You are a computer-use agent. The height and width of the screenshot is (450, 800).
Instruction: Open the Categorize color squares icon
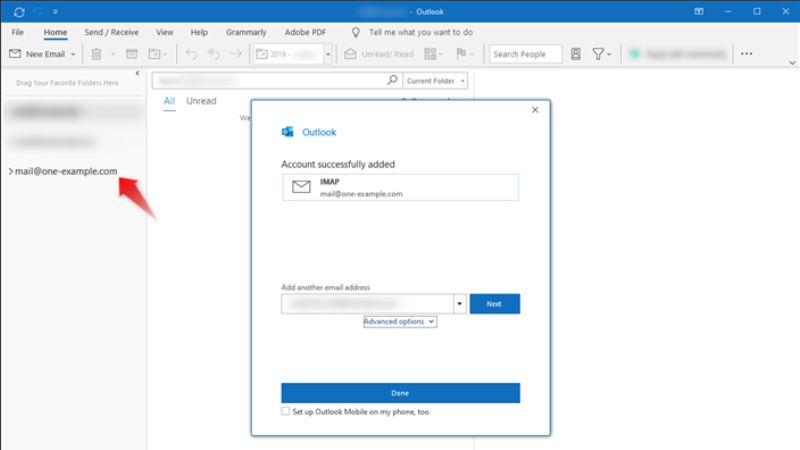pos(433,54)
